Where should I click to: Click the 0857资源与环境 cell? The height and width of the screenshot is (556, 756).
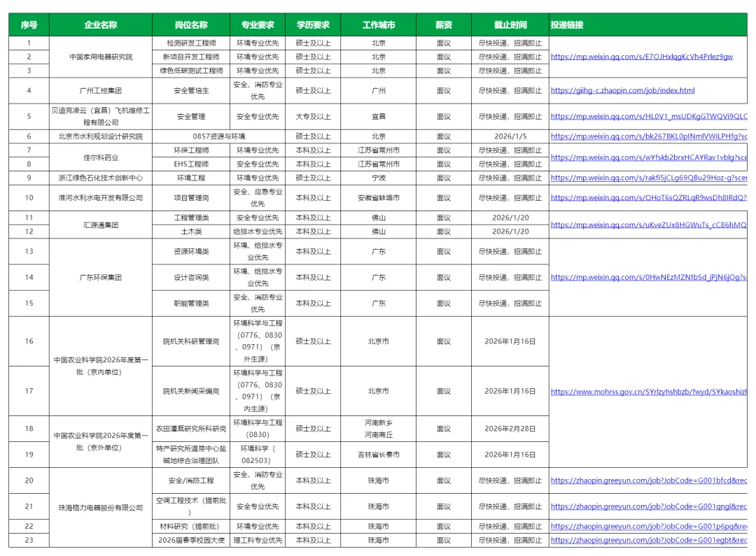[219, 136]
